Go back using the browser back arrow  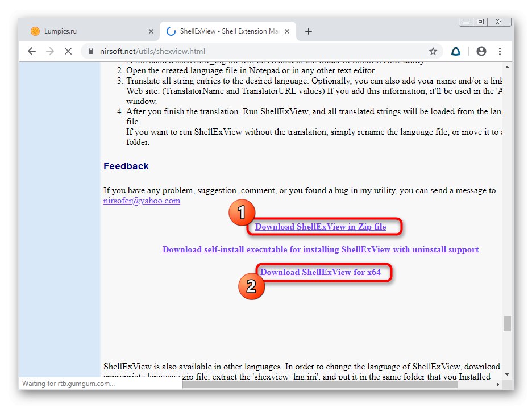point(32,51)
